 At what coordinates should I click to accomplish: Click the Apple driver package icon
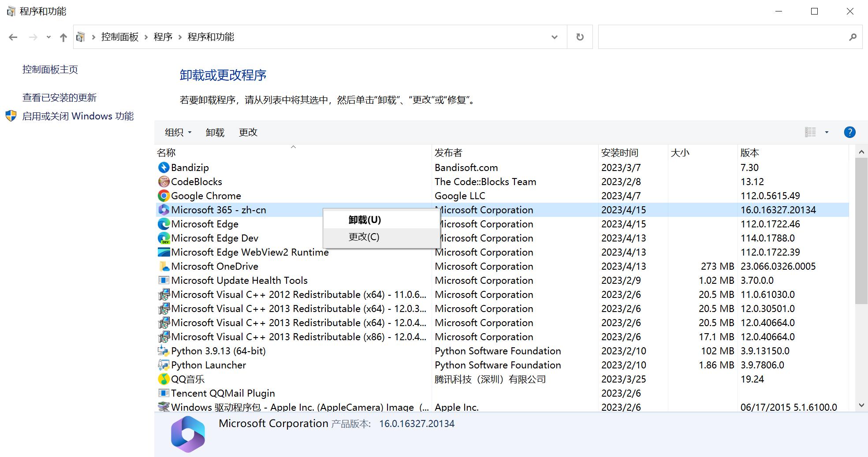[164, 407]
